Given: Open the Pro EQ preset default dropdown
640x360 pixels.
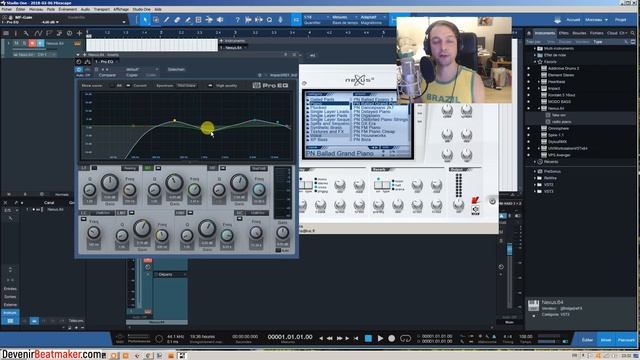Looking at the screenshot, I should tap(142, 69).
